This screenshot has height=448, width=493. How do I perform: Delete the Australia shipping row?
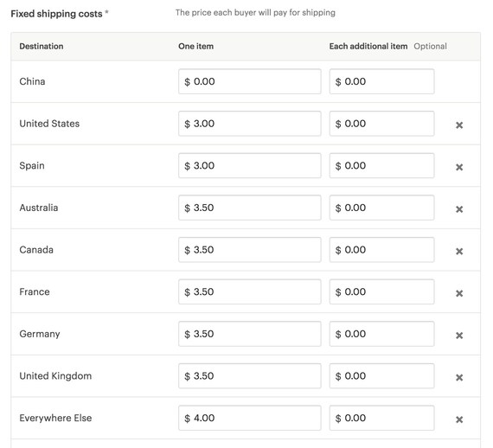pos(459,209)
